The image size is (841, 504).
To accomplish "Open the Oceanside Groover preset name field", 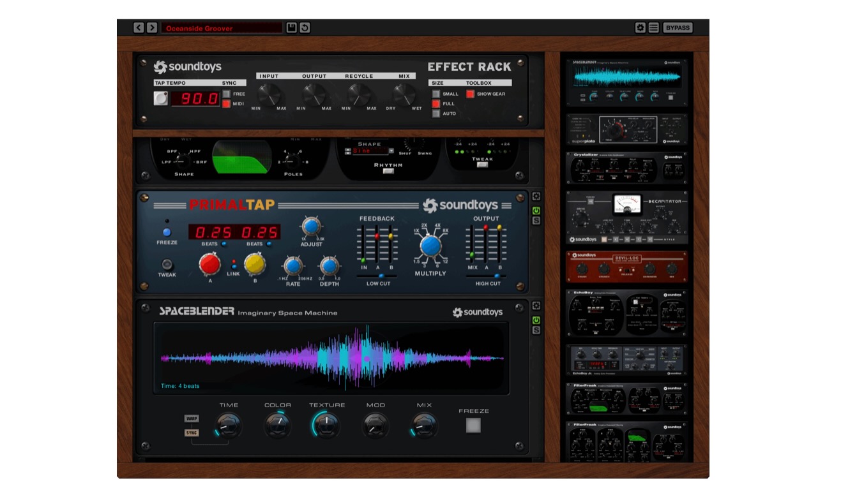I will [222, 28].
